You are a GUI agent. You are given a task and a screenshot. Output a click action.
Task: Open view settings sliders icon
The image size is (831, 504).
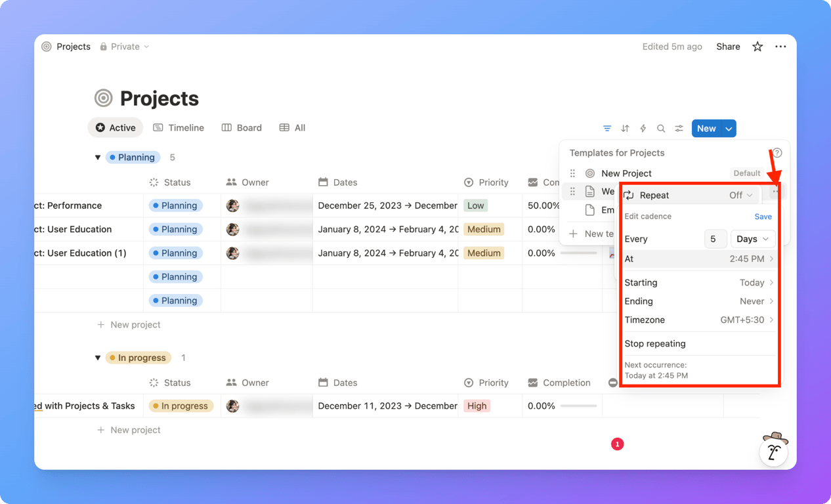(x=679, y=129)
